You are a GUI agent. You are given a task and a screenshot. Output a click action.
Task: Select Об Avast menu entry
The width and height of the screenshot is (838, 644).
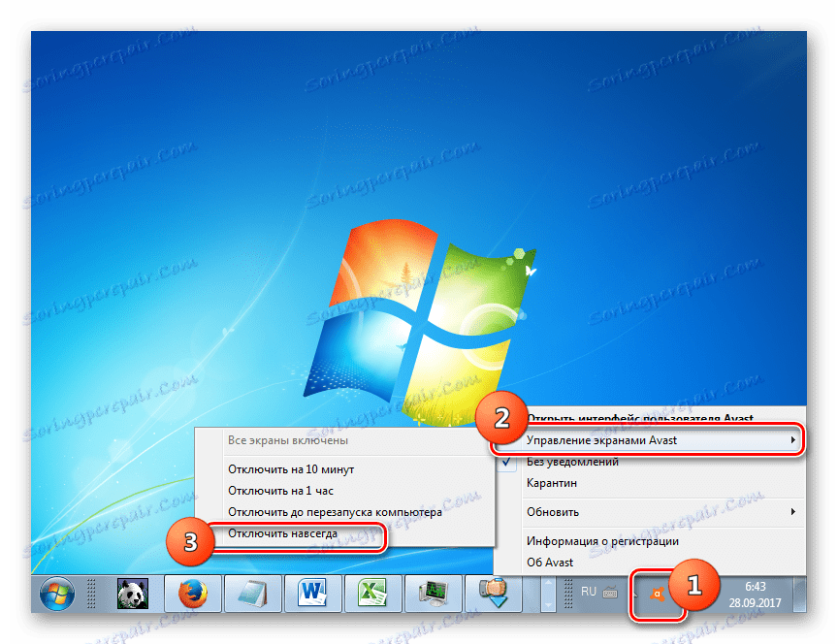pyautogui.click(x=648, y=563)
